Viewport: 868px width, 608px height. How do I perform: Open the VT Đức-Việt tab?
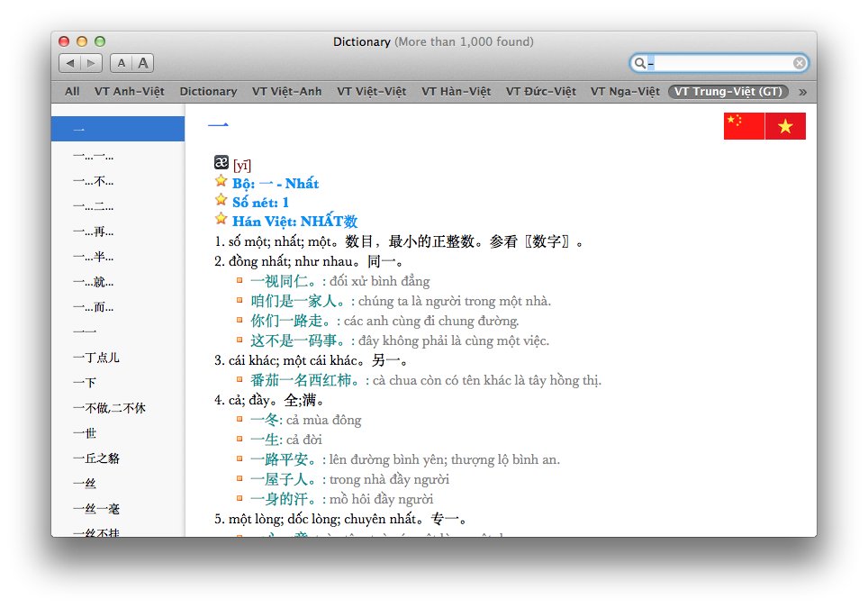click(x=541, y=92)
